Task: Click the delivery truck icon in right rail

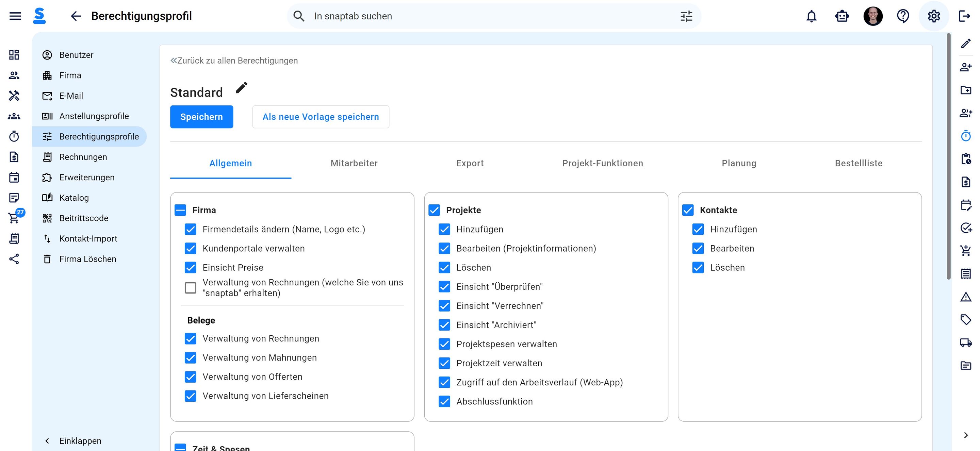Action: coord(966,343)
